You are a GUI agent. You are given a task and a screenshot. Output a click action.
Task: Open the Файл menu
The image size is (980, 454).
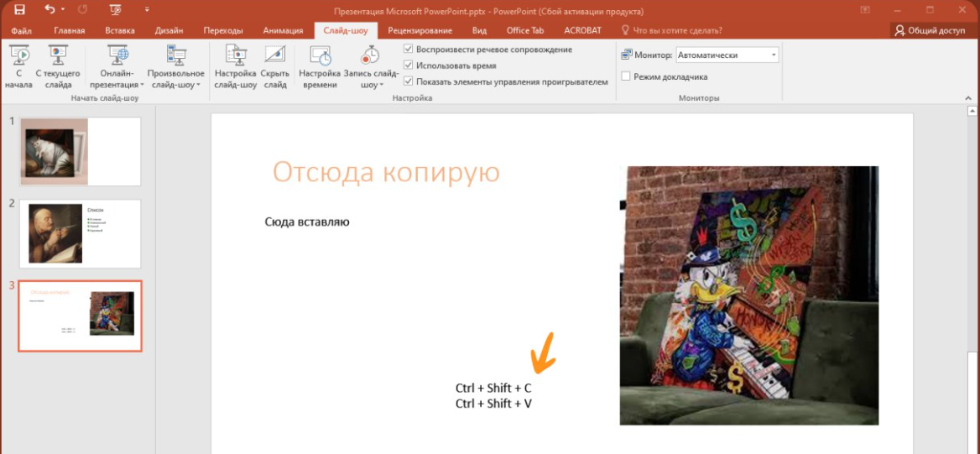(22, 30)
